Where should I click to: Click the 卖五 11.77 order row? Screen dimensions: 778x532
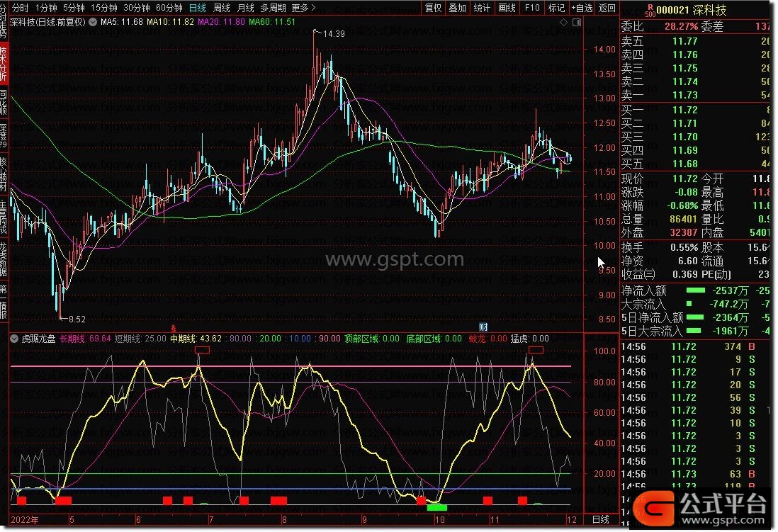695,41
